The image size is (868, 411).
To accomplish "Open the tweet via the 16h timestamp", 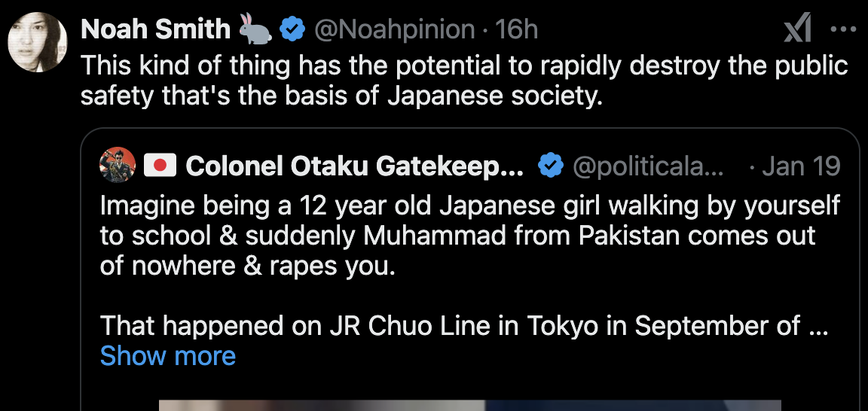I will (x=517, y=29).
